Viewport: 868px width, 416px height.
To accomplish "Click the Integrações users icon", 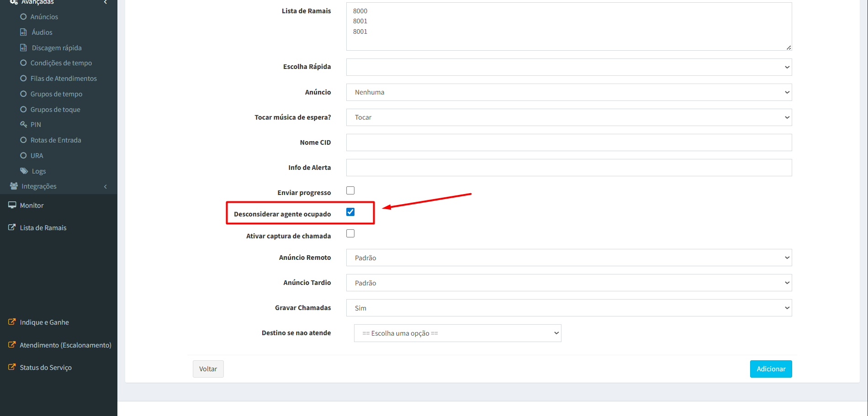I will click(14, 186).
